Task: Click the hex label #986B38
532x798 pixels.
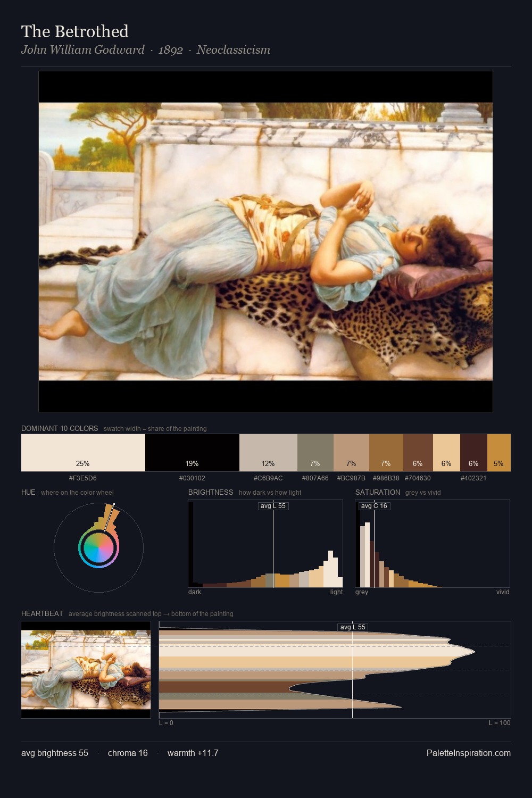Action: click(386, 478)
